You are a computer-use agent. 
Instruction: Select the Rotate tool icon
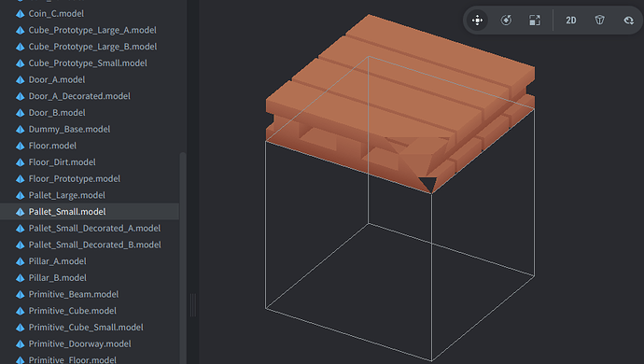coord(506,21)
